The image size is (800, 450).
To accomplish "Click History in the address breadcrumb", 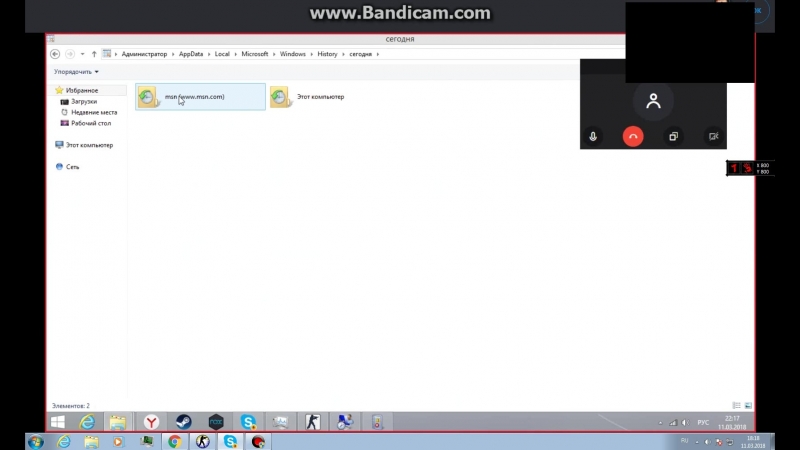I will (x=327, y=54).
